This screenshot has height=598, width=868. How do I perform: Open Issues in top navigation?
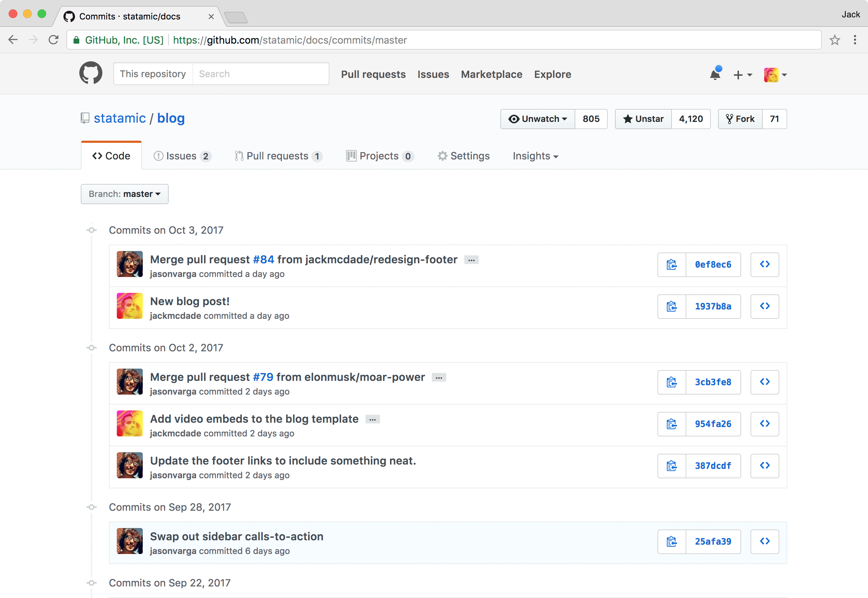tap(433, 74)
